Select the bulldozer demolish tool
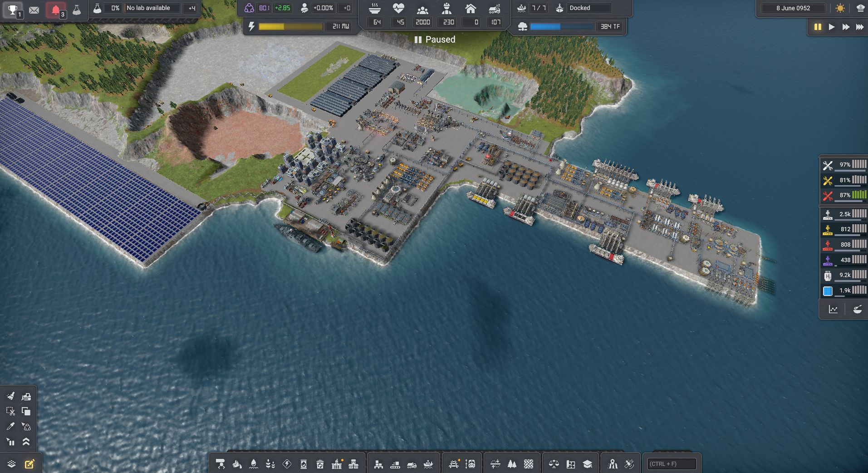 click(26, 396)
